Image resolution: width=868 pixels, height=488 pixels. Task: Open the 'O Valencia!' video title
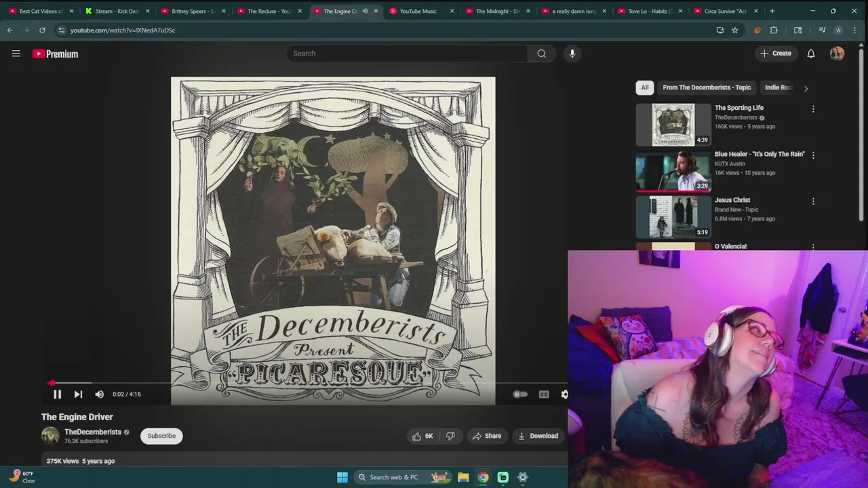(730, 246)
